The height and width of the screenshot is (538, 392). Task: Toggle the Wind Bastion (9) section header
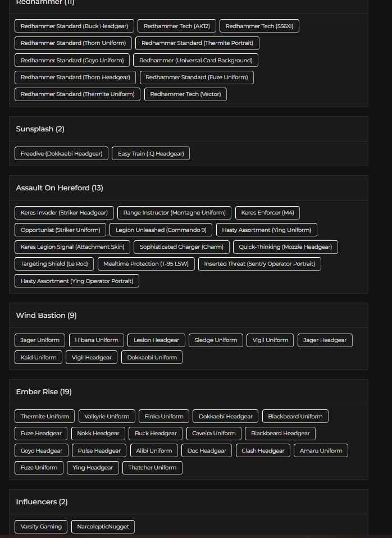tap(46, 316)
